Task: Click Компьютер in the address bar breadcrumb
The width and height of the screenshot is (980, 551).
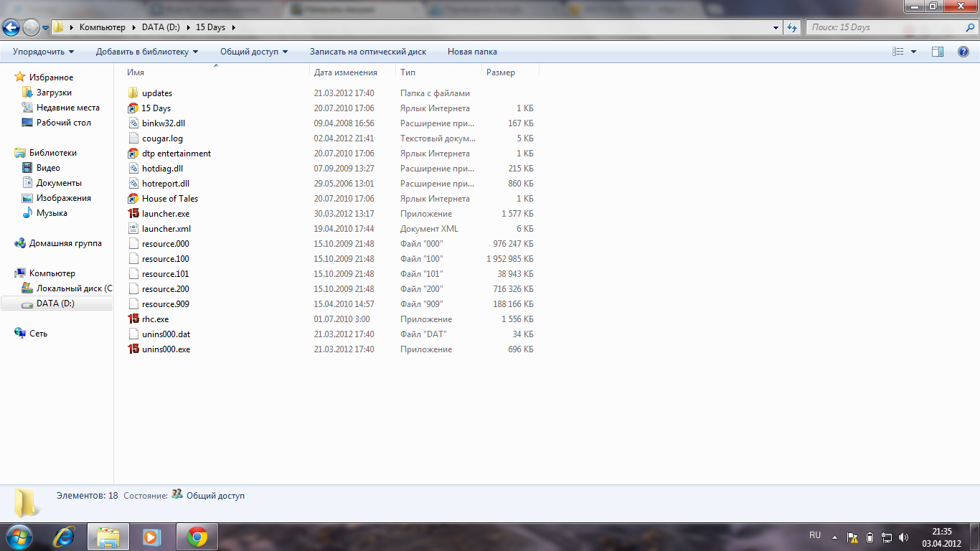Action: (x=103, y=27)
